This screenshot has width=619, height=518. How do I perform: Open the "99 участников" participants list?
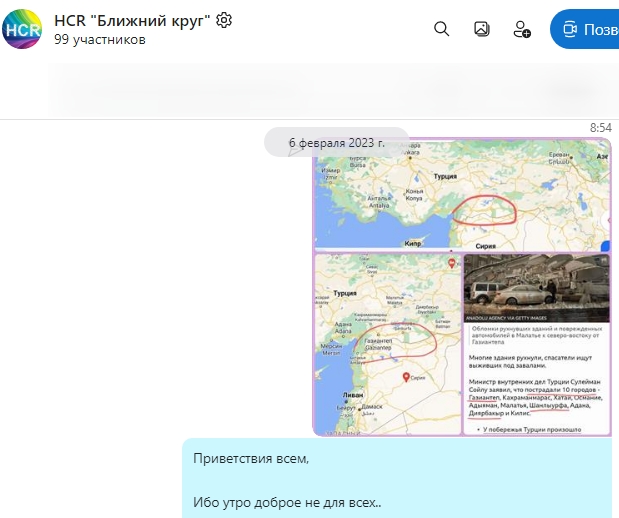click(100, 40)
